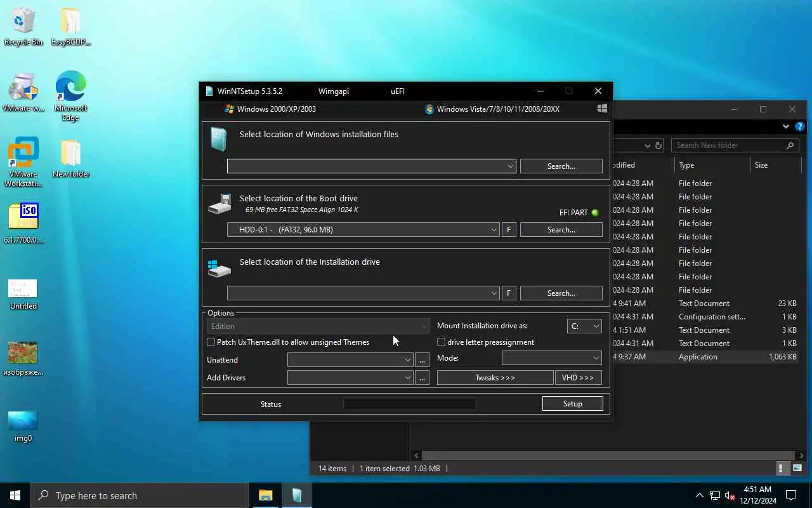Switch to Windows Vista/7/8/10/11 tab
The height and width of the screenshot is (508, 812).
[x=492, y=109]
